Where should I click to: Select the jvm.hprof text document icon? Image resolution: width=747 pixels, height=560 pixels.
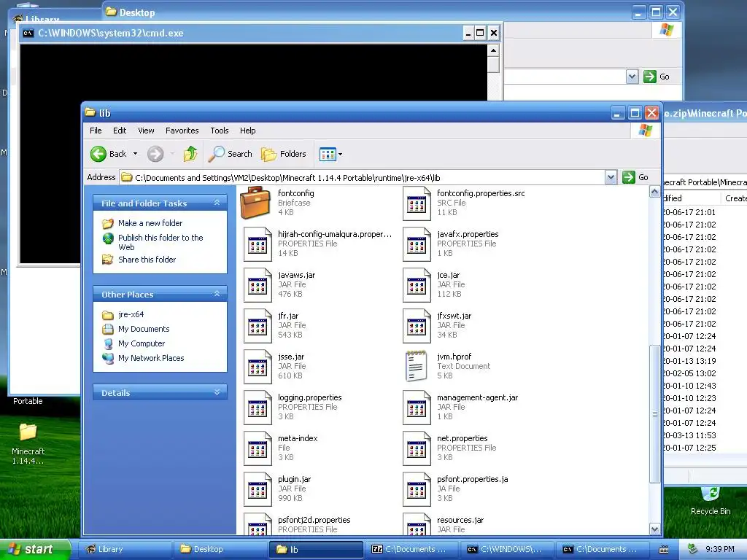[416, 367]
